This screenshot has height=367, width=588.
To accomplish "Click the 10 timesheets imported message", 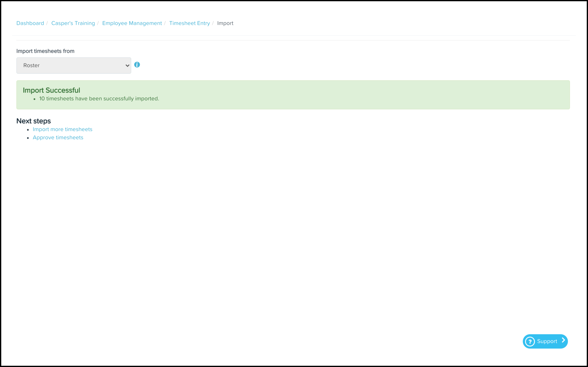I will pyautogui.click(x=99, y=99).
